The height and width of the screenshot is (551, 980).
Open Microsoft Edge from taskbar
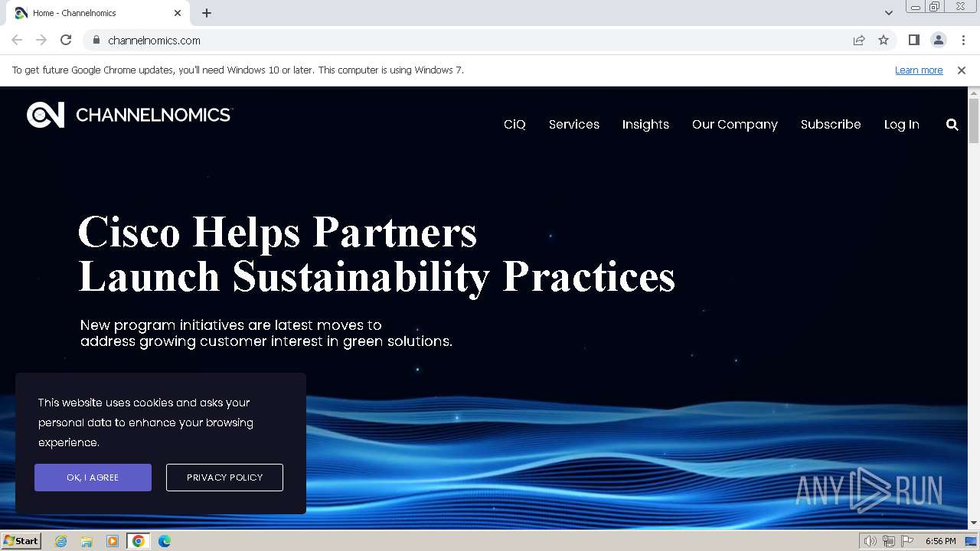164,541
